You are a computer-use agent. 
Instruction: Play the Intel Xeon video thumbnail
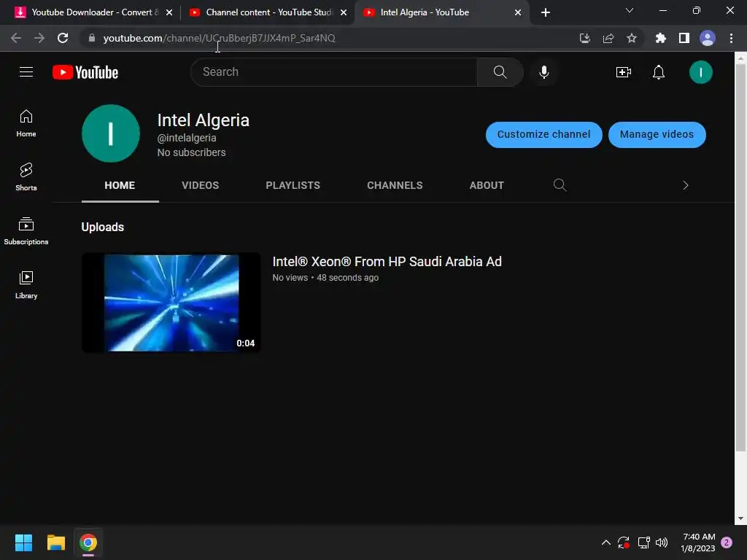171,303
